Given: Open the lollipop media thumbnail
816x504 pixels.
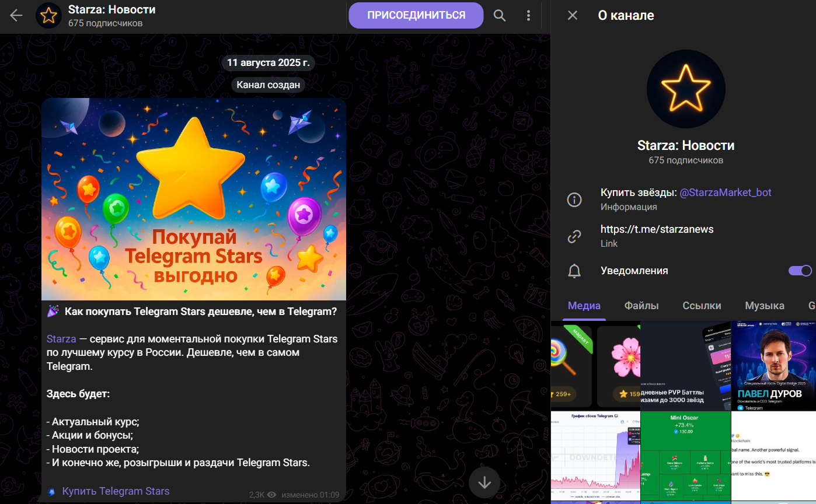Looking at the screenshot, I should [595, 366].
